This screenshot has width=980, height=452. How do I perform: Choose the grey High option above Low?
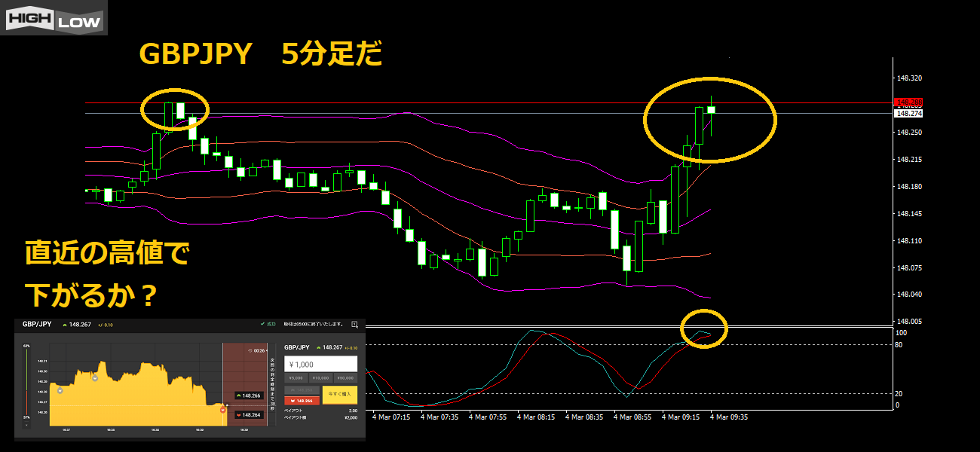click(x=302, y=390)
